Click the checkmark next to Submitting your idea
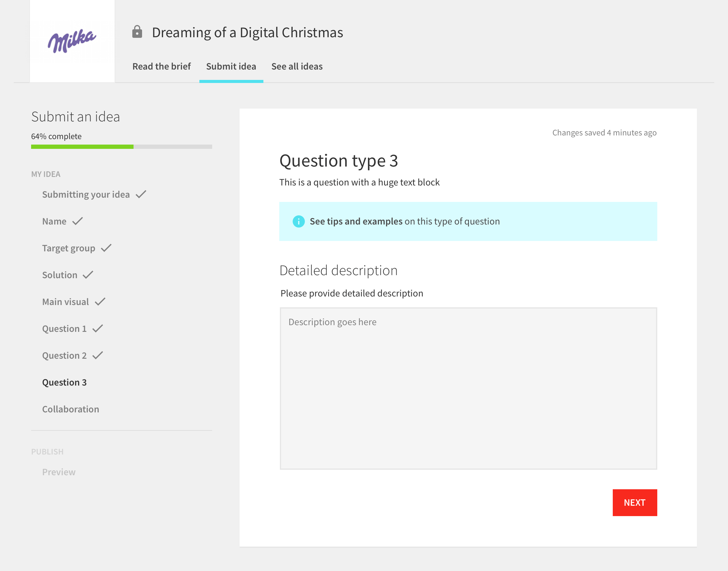The width and height of the screenshot is (728, 571). [141, 194]
